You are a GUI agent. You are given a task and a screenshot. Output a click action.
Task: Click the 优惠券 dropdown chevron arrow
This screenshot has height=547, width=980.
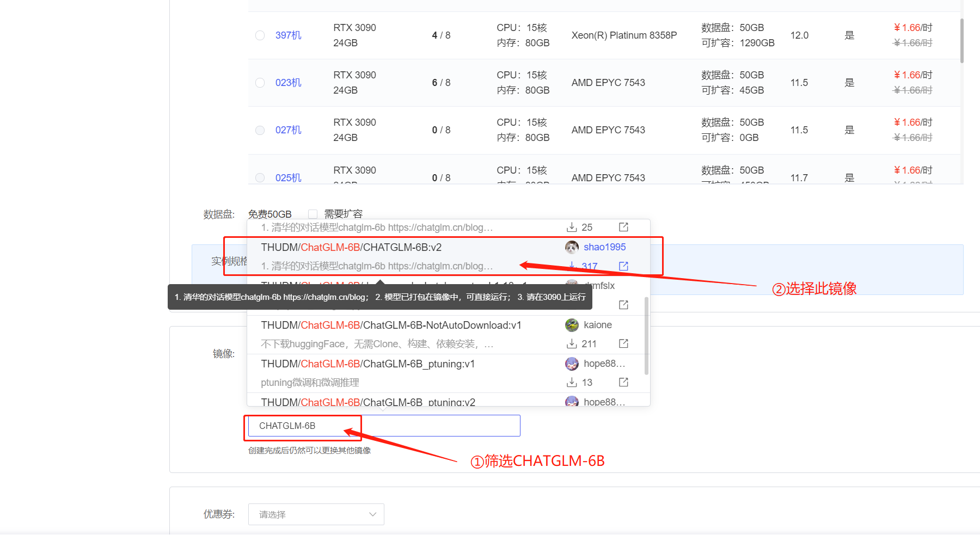(373, 514)
